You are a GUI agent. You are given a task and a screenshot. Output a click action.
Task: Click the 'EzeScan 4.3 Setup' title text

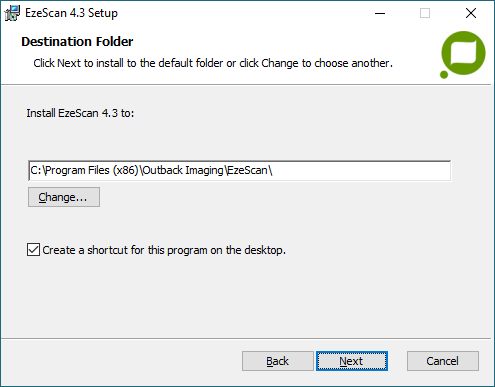pyautogui.click(x=71, y=13)
